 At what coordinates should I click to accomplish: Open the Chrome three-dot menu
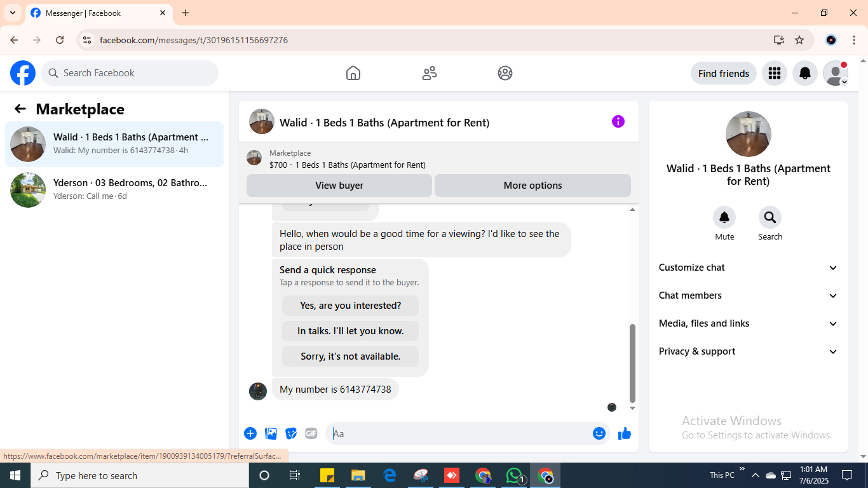pyautogui.click(x=854, y=40)
